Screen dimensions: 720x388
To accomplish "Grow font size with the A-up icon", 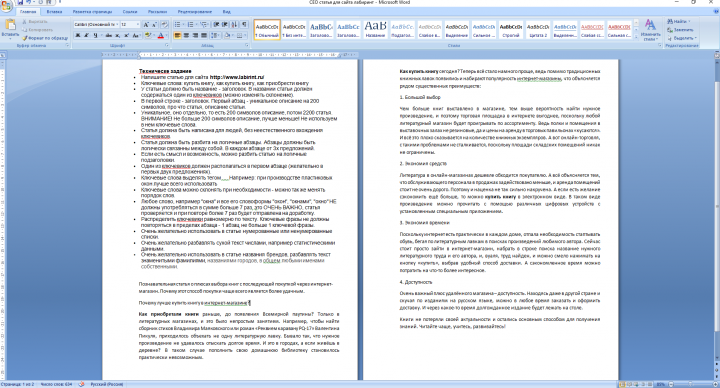I will click(x=146, y=24).
